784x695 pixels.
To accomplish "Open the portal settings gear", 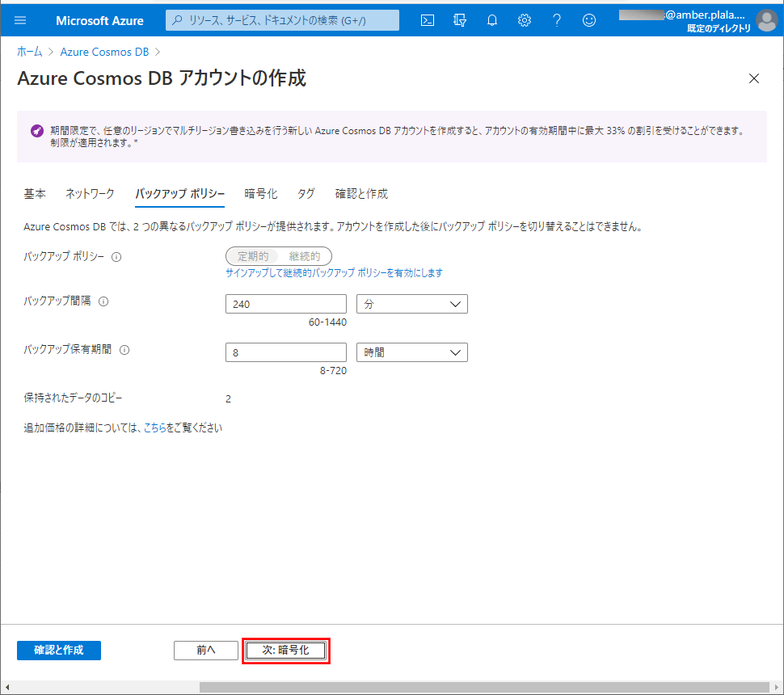I will coord(525,20).
